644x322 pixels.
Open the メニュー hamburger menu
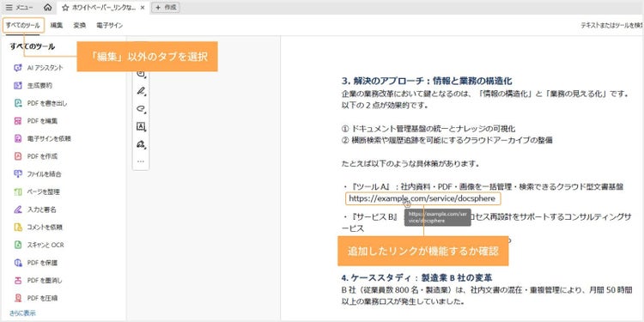19,8
